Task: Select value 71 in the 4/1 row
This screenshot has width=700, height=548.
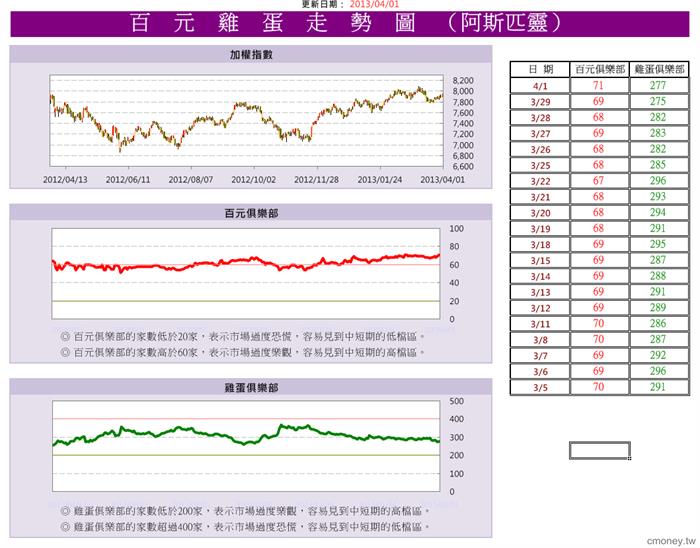Action: 598,85
